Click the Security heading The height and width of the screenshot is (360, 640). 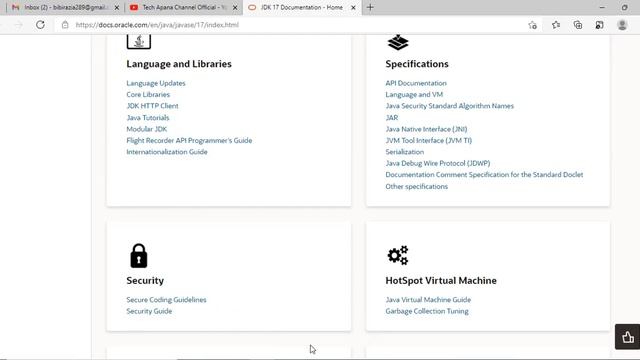click(x=145, y=280)
